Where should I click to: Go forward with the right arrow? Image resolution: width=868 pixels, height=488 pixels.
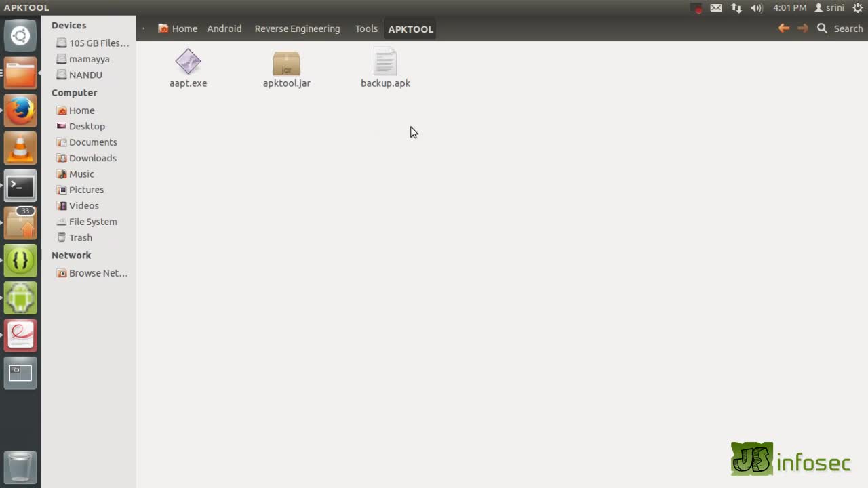803,28
